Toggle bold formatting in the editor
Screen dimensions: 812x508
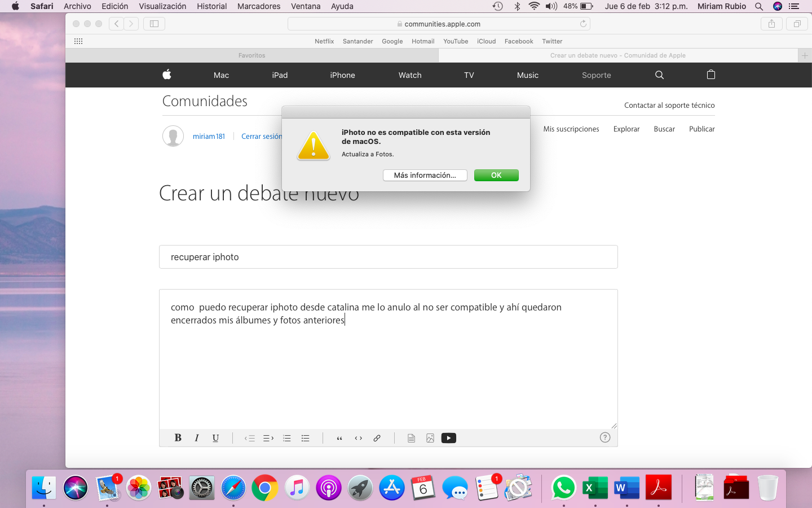178,438
